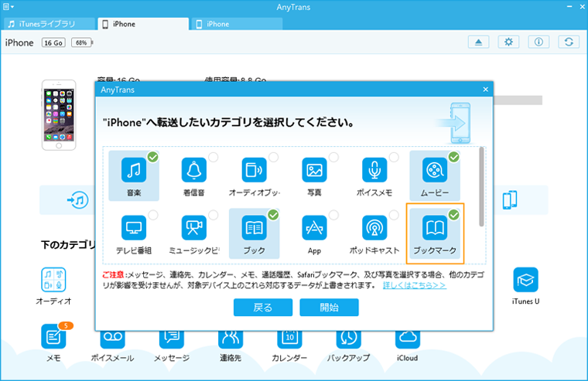Check the App selection circle
The image size is (588, 381).
pyautogui.click(x=333, y=215)
